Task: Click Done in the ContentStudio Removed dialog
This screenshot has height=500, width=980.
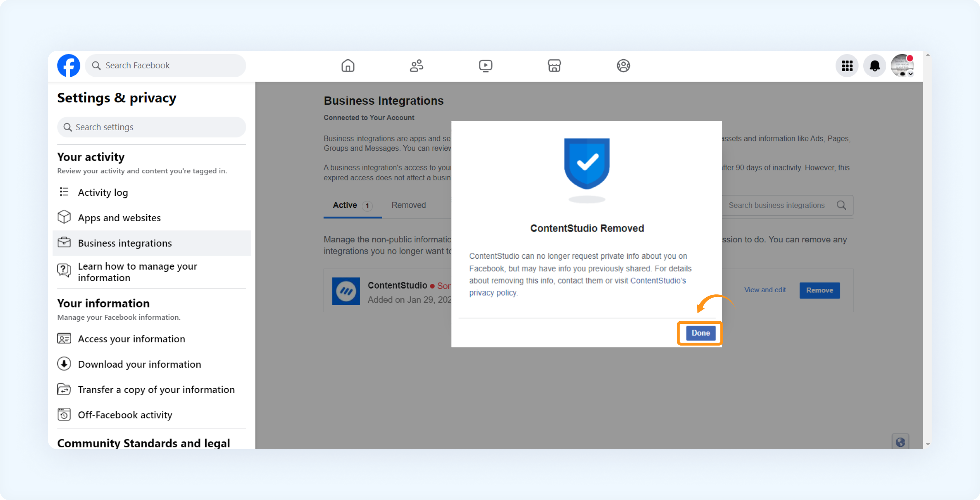Action: point(700,333)
